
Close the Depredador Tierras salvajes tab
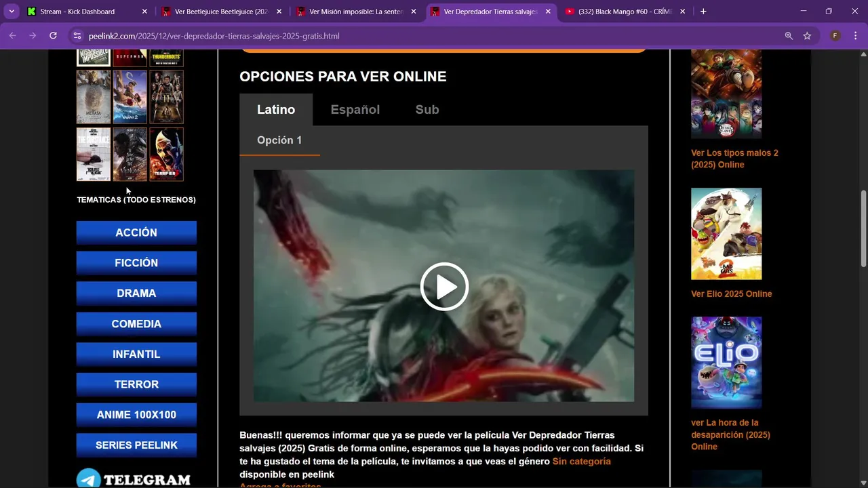(548, 12)
